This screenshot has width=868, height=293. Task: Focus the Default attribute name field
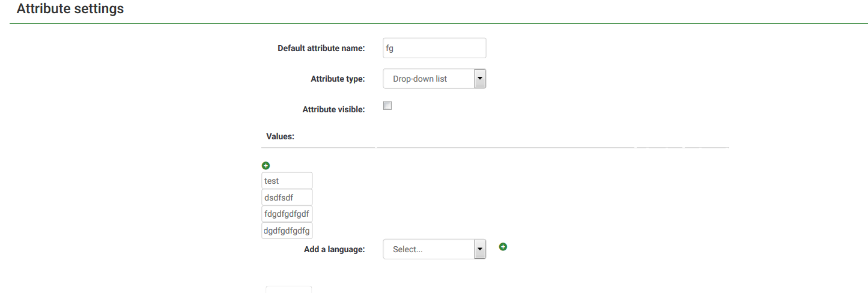click(x=434, y=48)
